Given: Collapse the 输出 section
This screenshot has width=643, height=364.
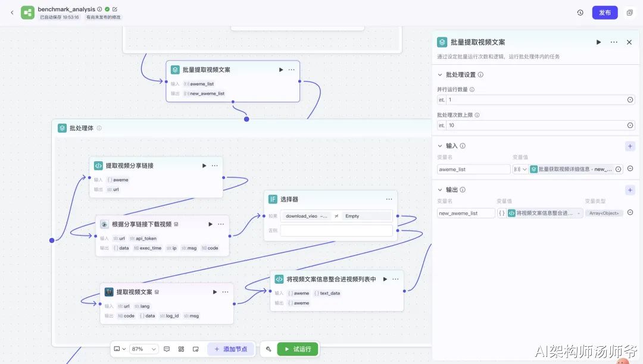Looking at the screenshot, I should point(440,190).
